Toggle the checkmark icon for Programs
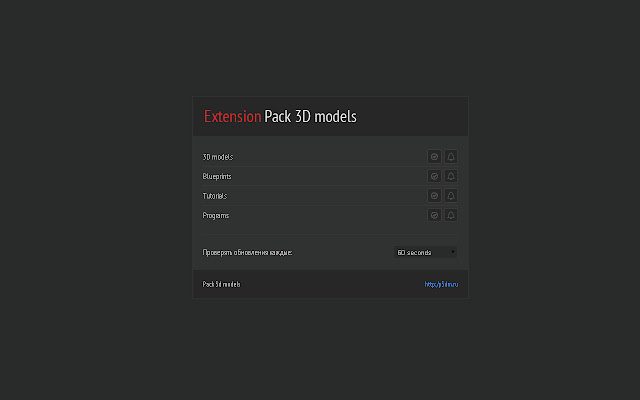The image size is (640, 400). click(x=434, y=215)
